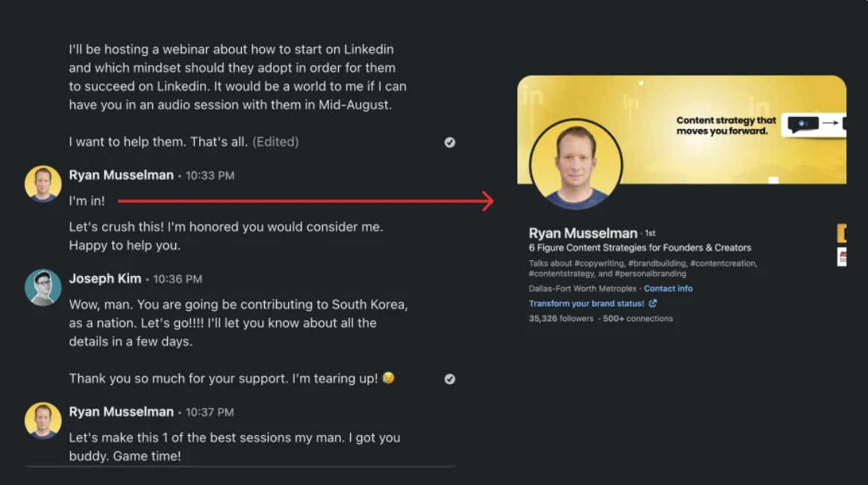The image size is (868, 485).
Task: Click the Joseph Kim sender name
Action: coord(105,278)
